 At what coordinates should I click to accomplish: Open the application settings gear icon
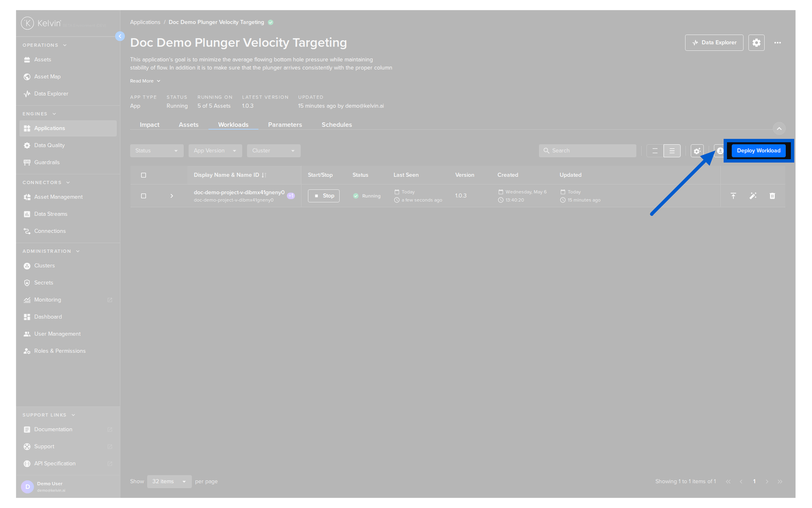click(756, 43)
